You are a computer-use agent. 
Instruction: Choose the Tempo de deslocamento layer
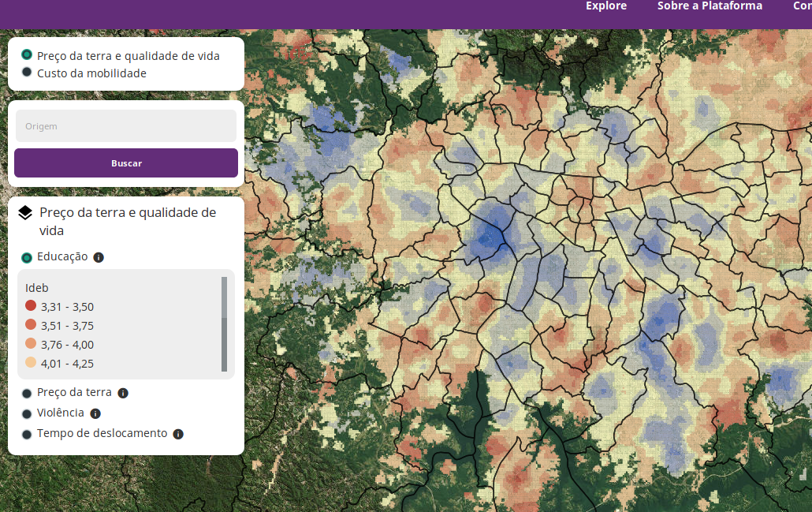pos(27,434)
